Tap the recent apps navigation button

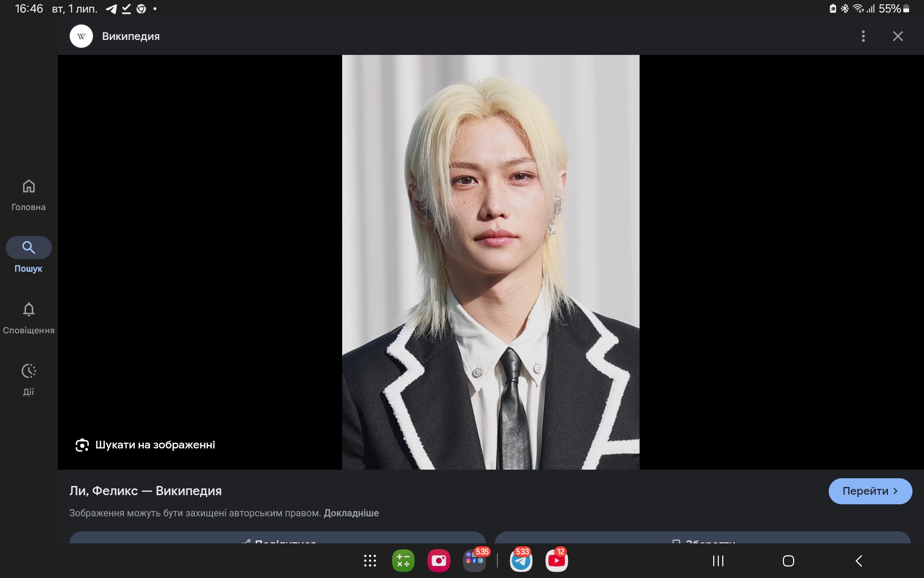pyautogui.click(x=718, y=561)
